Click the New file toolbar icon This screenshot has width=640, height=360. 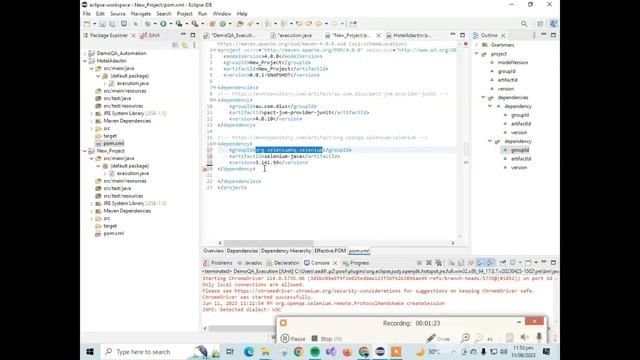pyautogui.click(x=87, y=24)
